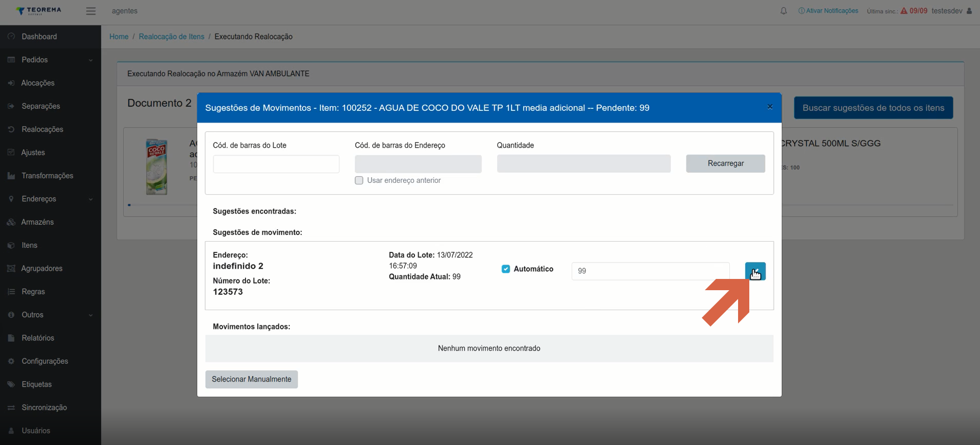Screen dimensions: 980x445
Task: Click the Realocações sidebar icon
Action: pos(11,129)
